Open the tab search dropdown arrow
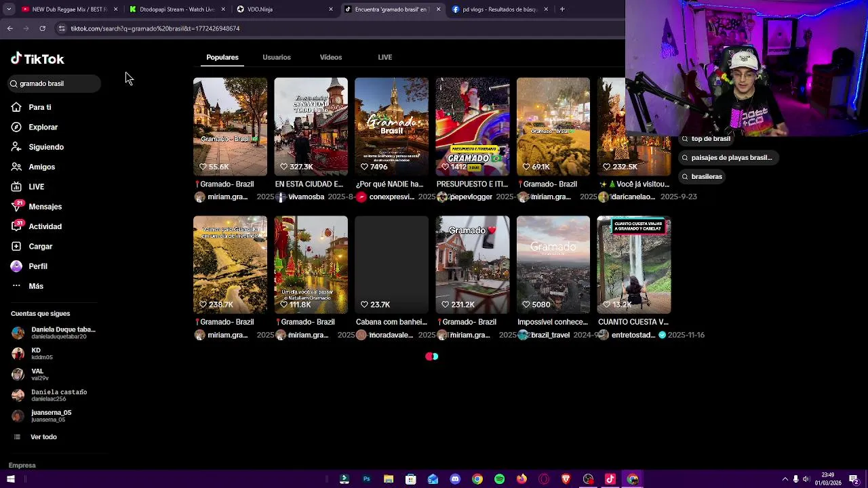Screen dimensions: 868x488 tap(9, 9)
